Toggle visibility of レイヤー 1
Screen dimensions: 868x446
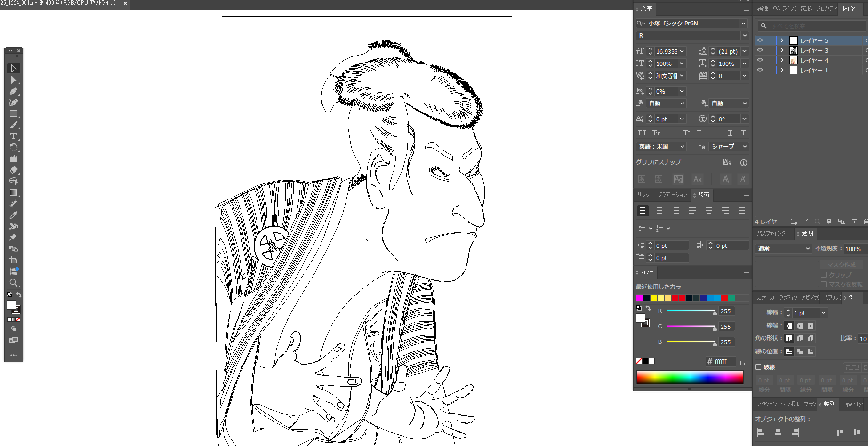760,70
